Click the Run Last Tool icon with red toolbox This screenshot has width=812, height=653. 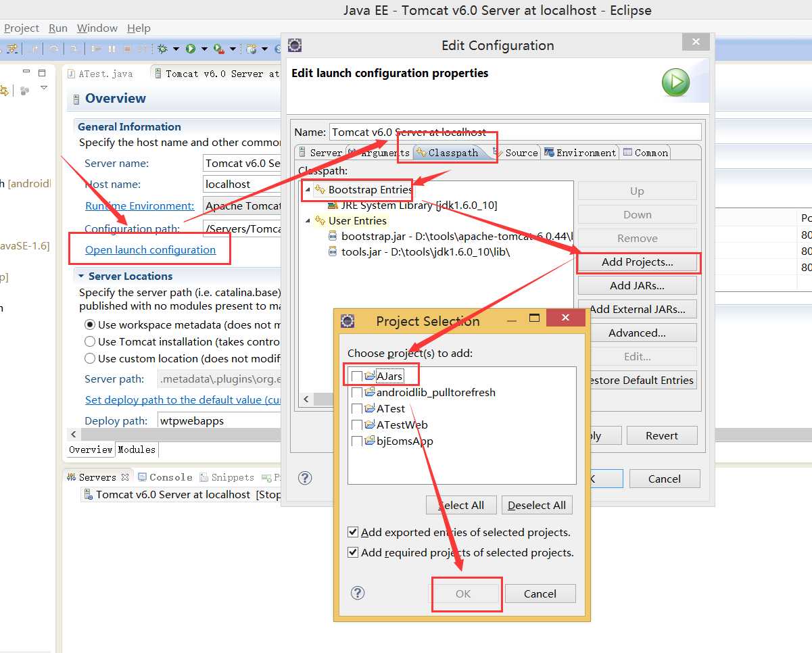click(x=218, y=49)
